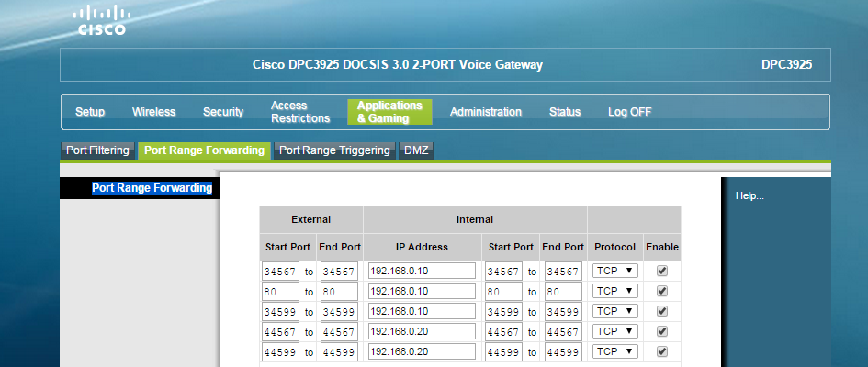Open Protocol dropdown for 44567 rule
Viewport: 868px width, 367px height.
(x=615, y=331)
